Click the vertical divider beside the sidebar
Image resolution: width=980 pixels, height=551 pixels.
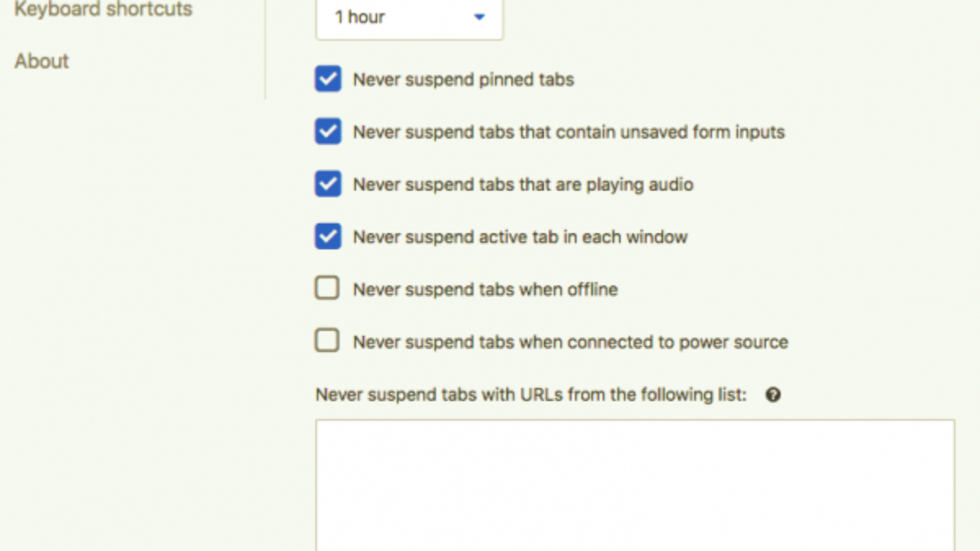tap(265, 49)
